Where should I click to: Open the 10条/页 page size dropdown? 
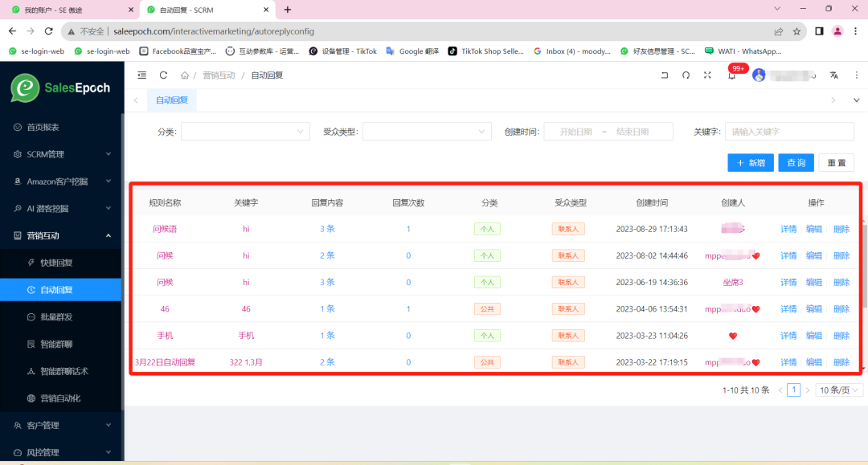pos(839,390)
